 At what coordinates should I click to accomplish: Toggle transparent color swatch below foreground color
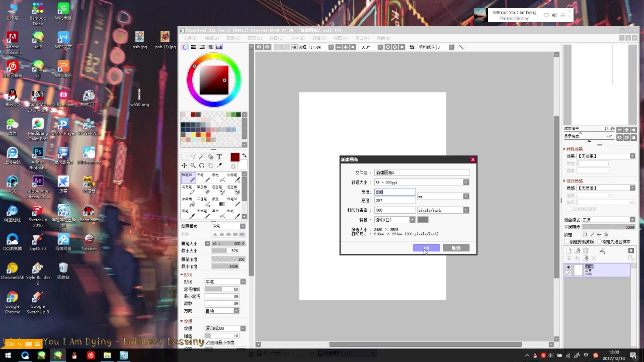click(x=233, y=166)
